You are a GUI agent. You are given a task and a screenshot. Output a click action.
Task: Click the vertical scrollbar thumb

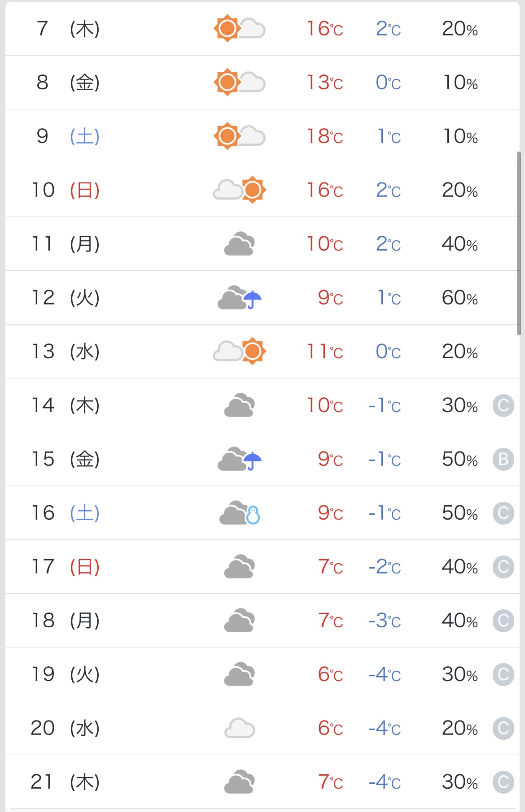coord(519,243)
